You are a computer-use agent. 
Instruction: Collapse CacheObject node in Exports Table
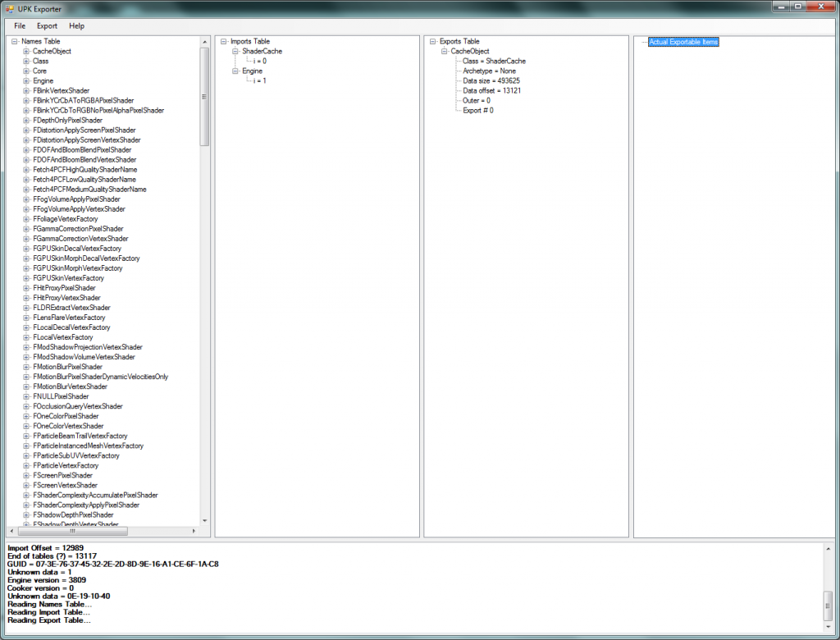(x=445, y=51)
